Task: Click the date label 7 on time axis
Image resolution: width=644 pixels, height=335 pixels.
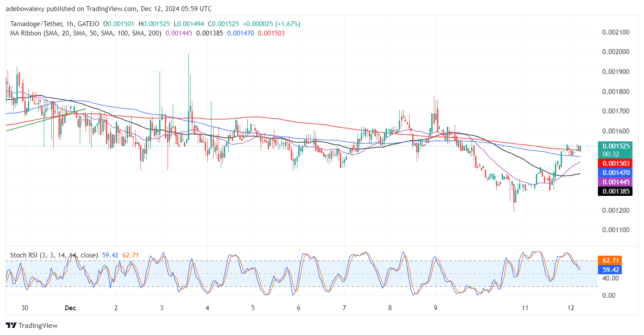Action: pyautogui.click(x=344, y=308)
